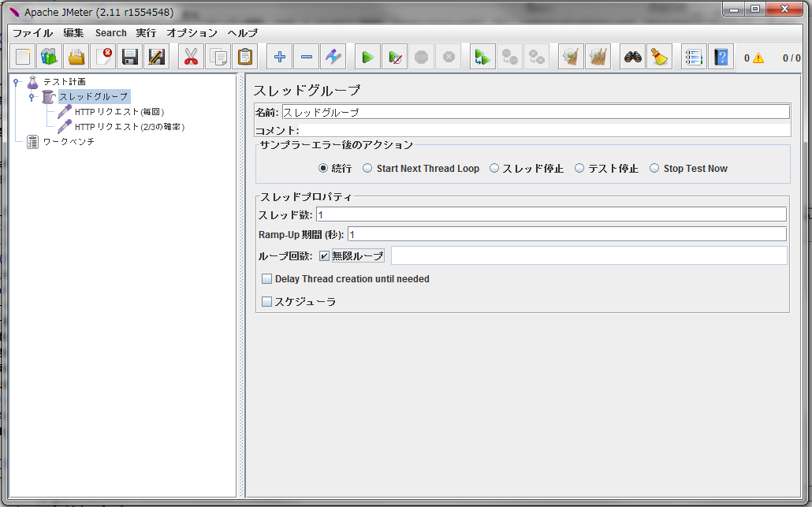This screenshot has height=507, width=812.
Task: Select the Stop Test Now radio option
Action: point(654,168)
